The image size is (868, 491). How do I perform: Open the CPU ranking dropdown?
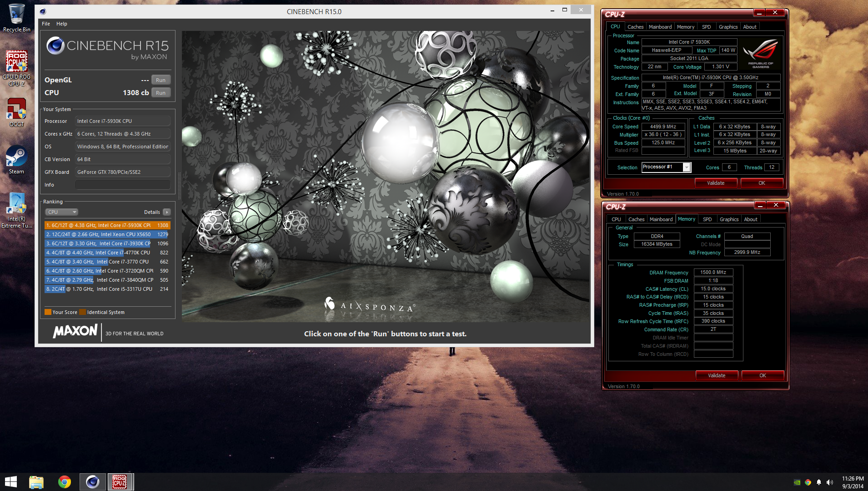pos(62,212)
